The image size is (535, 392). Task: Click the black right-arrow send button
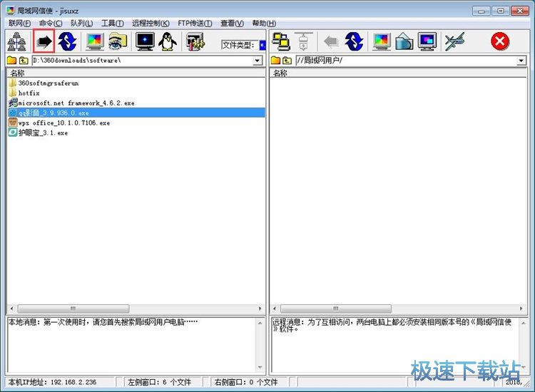tap(44, 41)
